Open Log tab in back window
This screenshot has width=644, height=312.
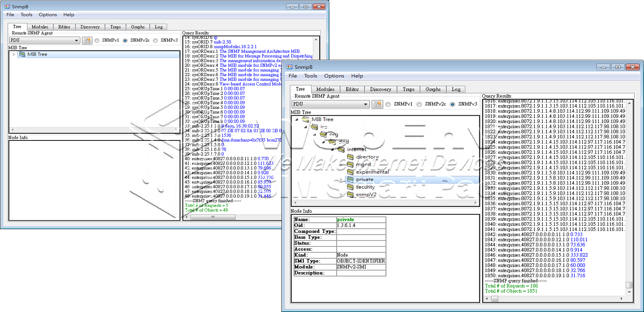pyautogui.click(x=159, y=27)
